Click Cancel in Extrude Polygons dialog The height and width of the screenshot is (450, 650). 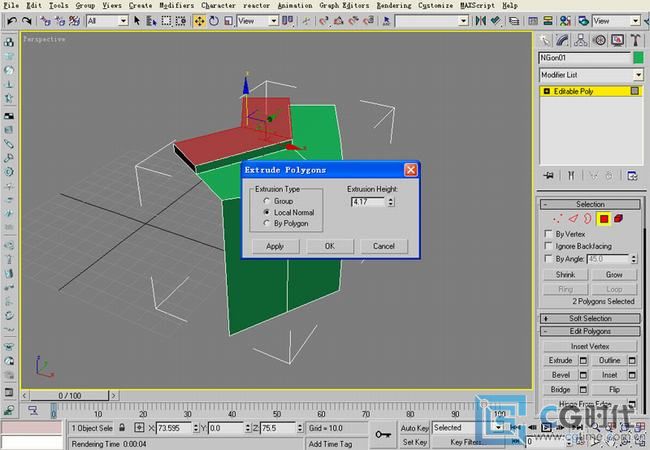(384, 246)
